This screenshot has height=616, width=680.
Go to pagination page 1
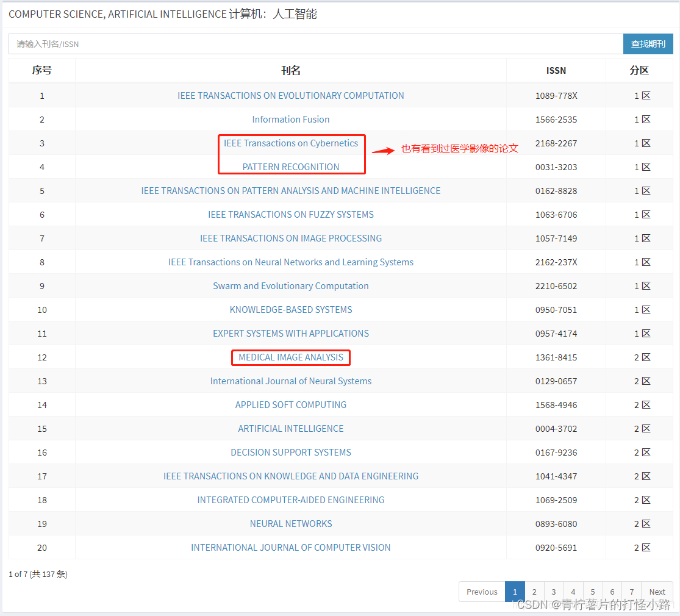click(x=515, y=592)
